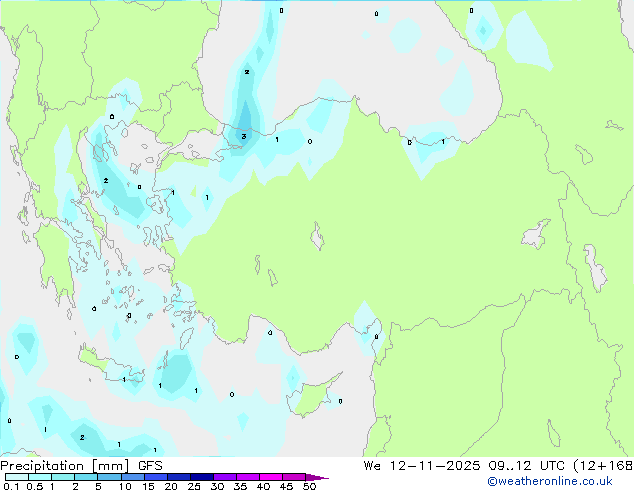This screenshot has width=634, height=490.
Task: Click the legend number "25"
Action: (x=194, y=486)
